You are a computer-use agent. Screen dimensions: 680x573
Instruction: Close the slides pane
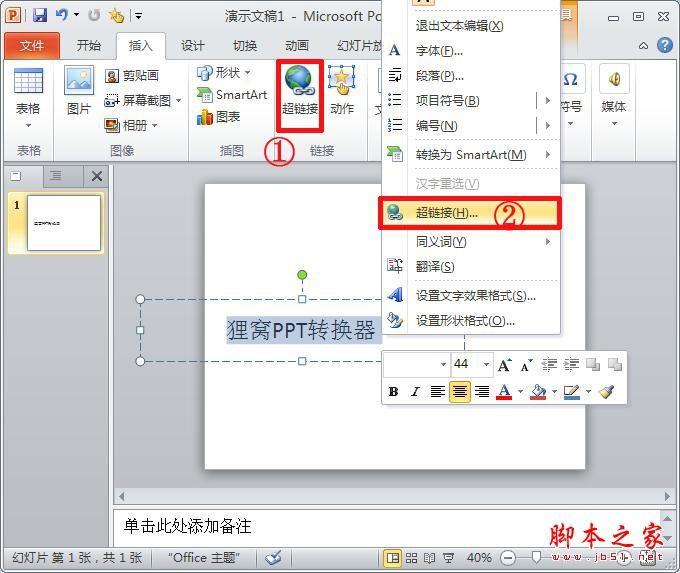(x=97, y=176)
